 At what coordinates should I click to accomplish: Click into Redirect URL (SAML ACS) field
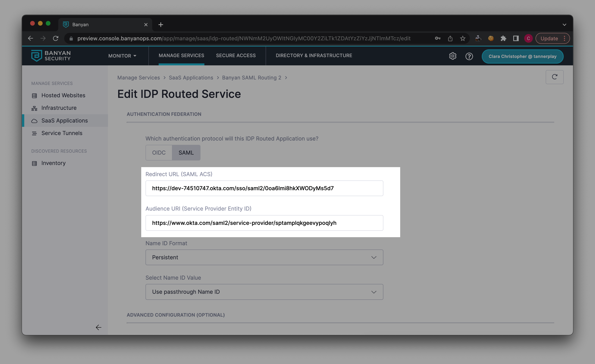(x=264, y=188)
